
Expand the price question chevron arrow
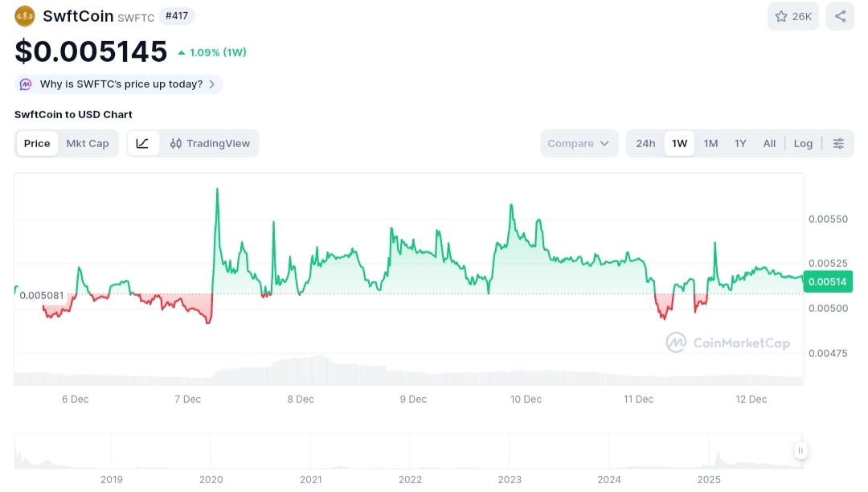[x=212, y=84]
